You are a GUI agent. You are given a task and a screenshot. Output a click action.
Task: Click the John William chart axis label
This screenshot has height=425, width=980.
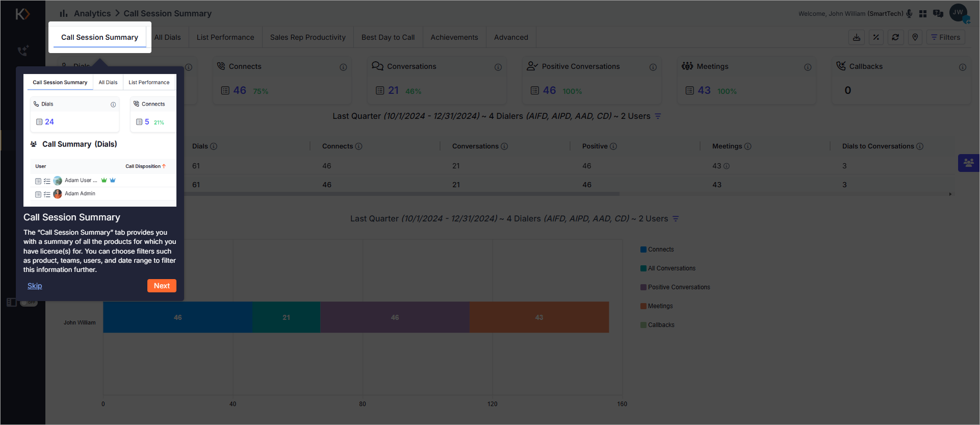click(x=80, y=322)
